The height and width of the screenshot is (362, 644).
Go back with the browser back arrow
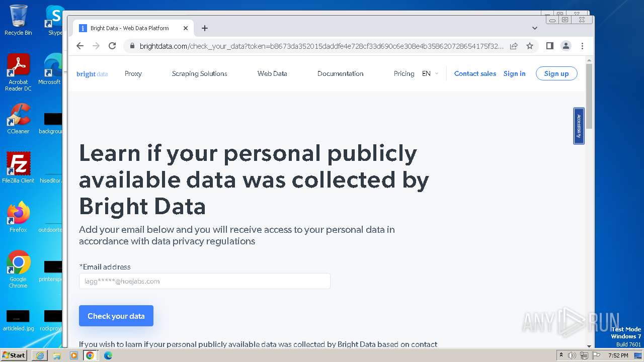click(x=80, y=46)
